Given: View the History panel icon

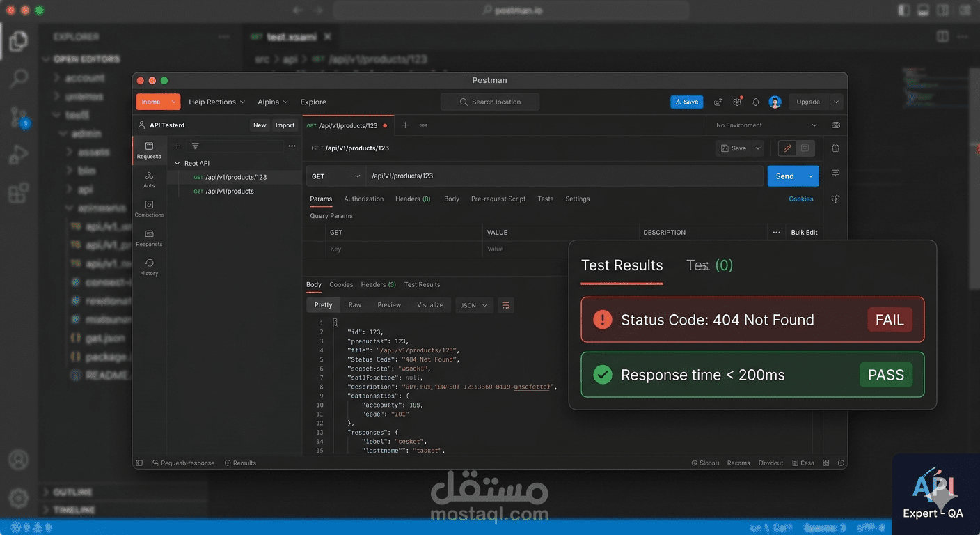Looking at the screenshot, I should [x=149, y=265].
